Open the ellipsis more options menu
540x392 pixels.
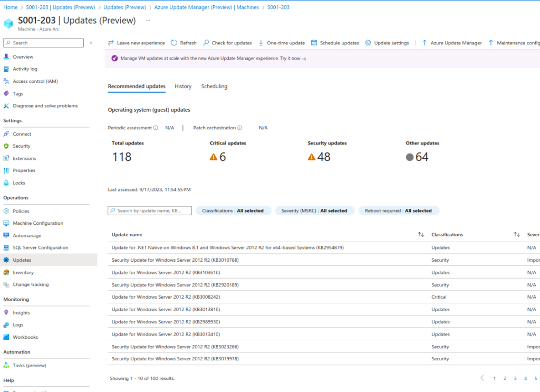(148, 21)
